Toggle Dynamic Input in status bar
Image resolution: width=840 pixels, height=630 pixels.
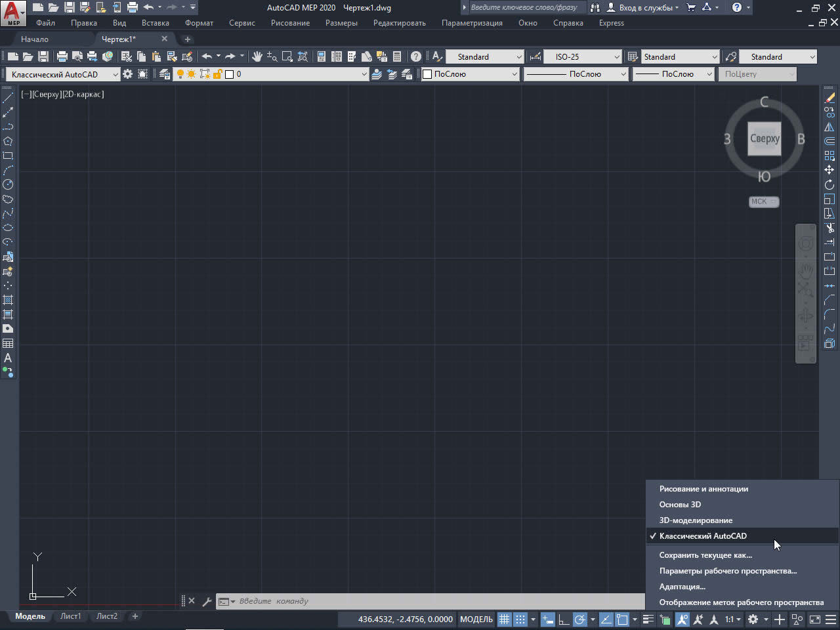547,619
